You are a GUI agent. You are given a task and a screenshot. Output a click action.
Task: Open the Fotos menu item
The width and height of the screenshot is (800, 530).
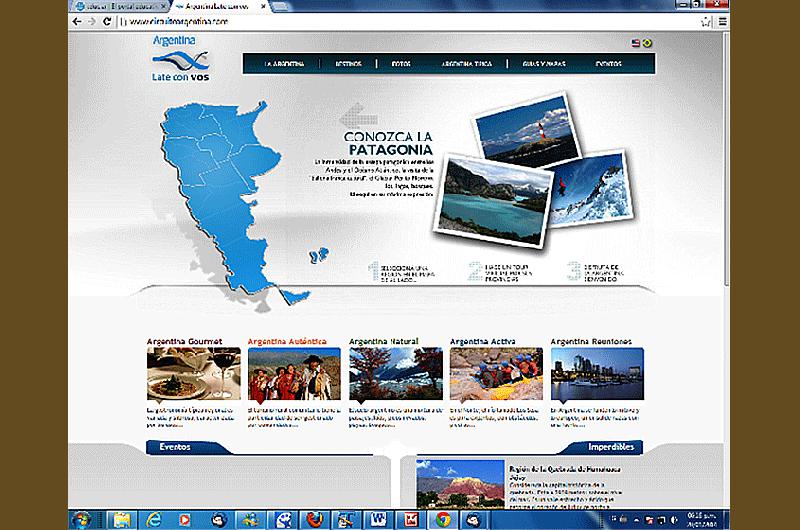pos(401,64)
